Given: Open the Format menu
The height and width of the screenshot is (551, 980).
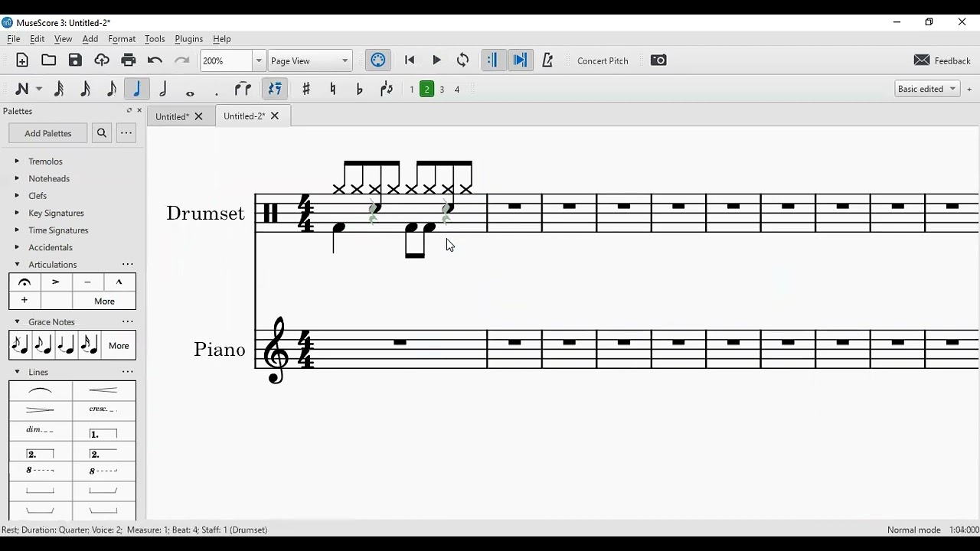Looking at the screenshot, I should (x=122, y=39).
